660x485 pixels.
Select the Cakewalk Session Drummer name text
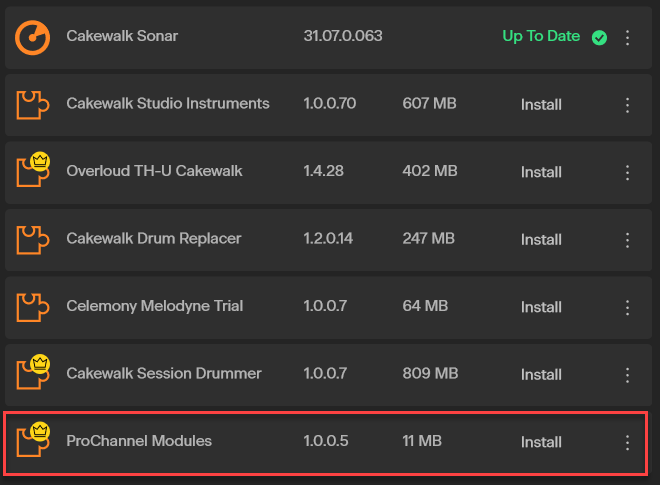(x=164, y=373)
